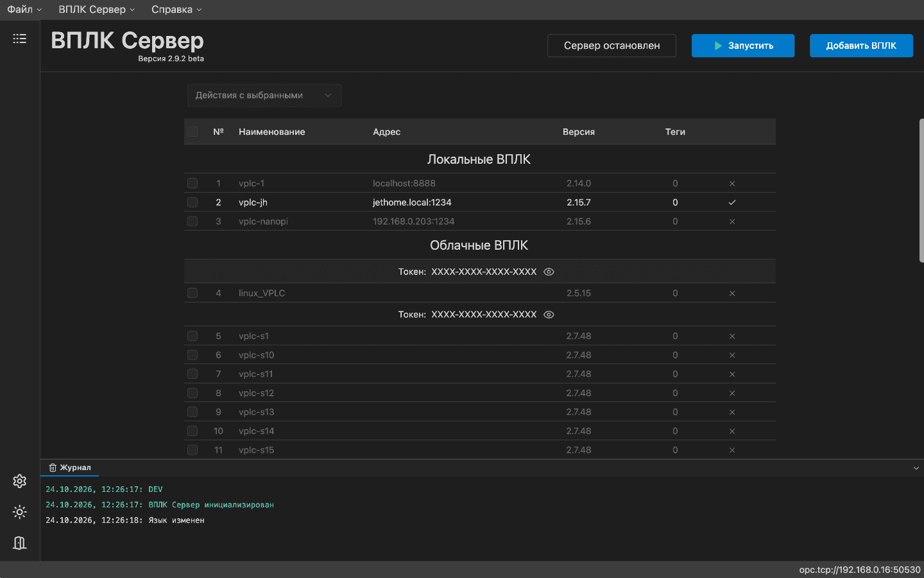Check the vplc-1 row checkbox
Screen dimensions: 924x578
(193, 183)
